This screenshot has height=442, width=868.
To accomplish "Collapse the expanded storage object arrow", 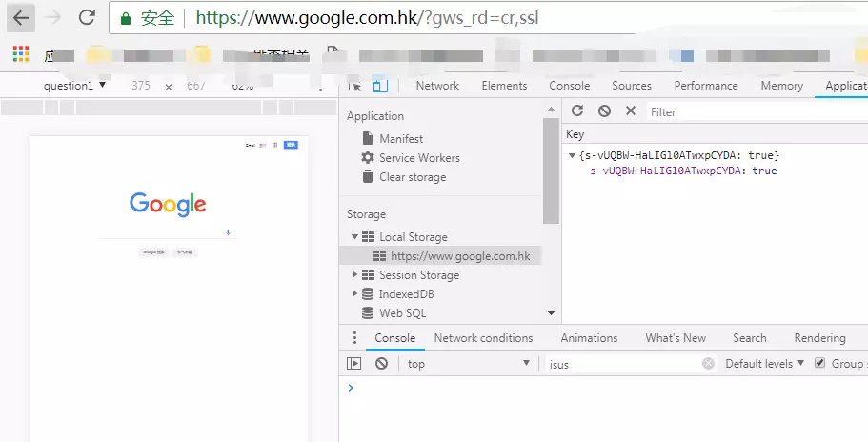I will click(x=572, y=155).
